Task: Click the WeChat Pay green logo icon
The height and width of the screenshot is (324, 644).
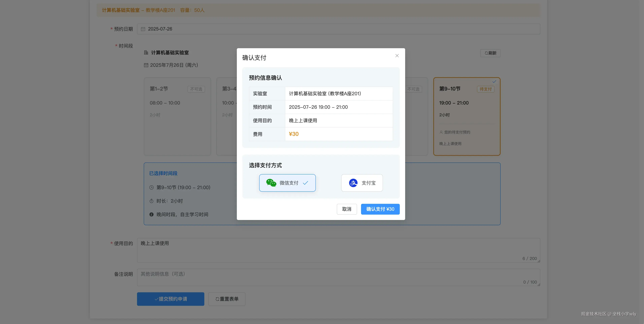Action: [271, 183]
